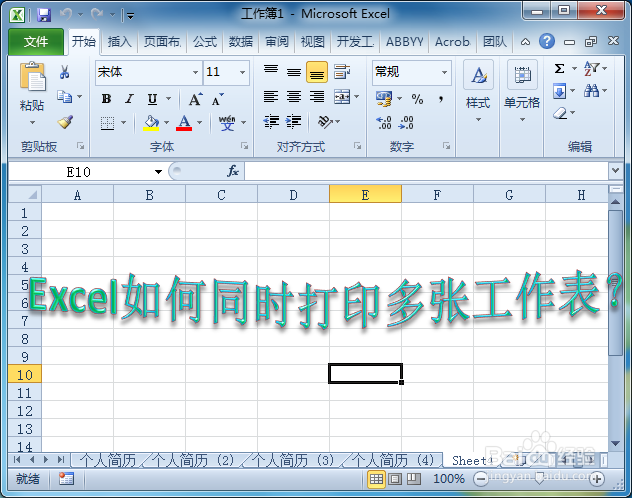Zoom out with minus button

(480, 479)
